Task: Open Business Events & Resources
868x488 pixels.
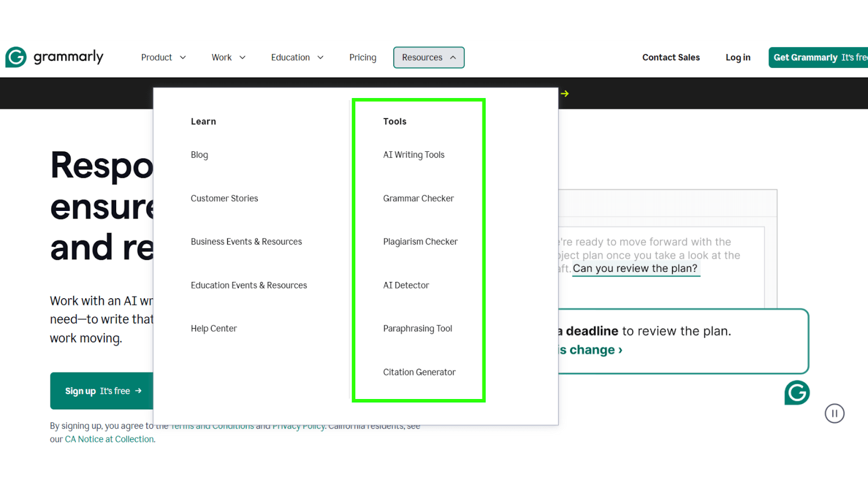Action: (x=246, y=242)
